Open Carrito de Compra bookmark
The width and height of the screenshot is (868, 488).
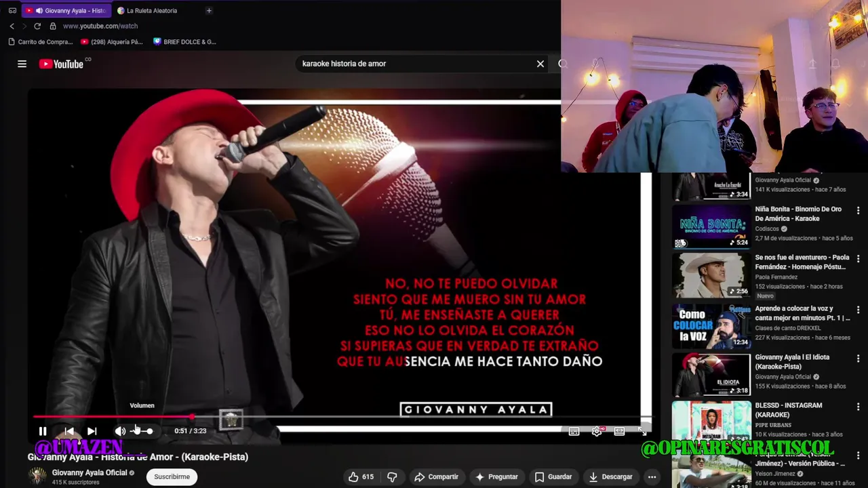point(41,42)
